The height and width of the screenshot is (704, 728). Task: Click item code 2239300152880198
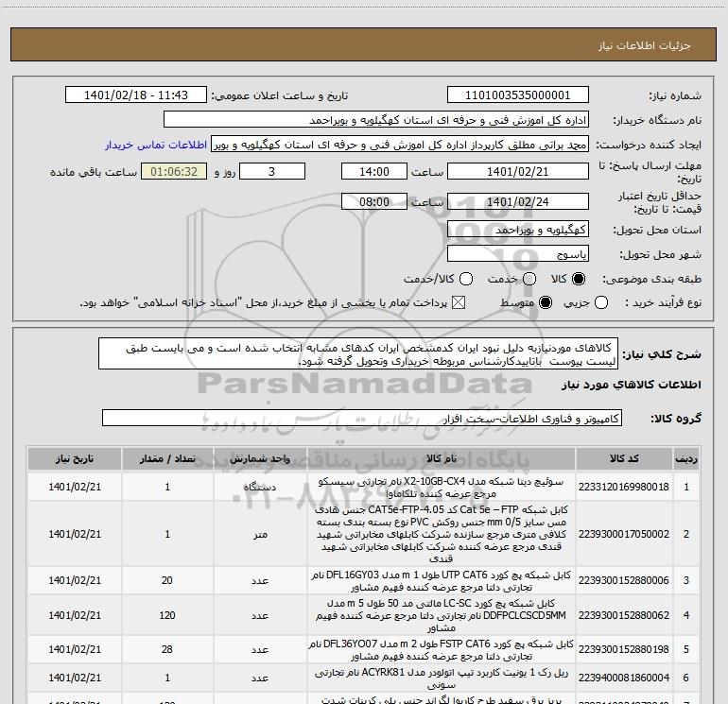point(624,650)
